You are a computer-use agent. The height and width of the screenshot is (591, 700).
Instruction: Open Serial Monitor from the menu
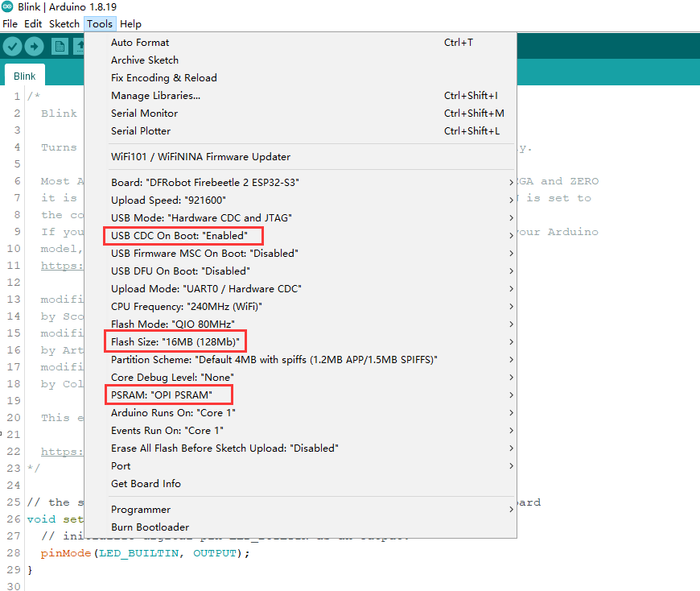pos(144,114)
